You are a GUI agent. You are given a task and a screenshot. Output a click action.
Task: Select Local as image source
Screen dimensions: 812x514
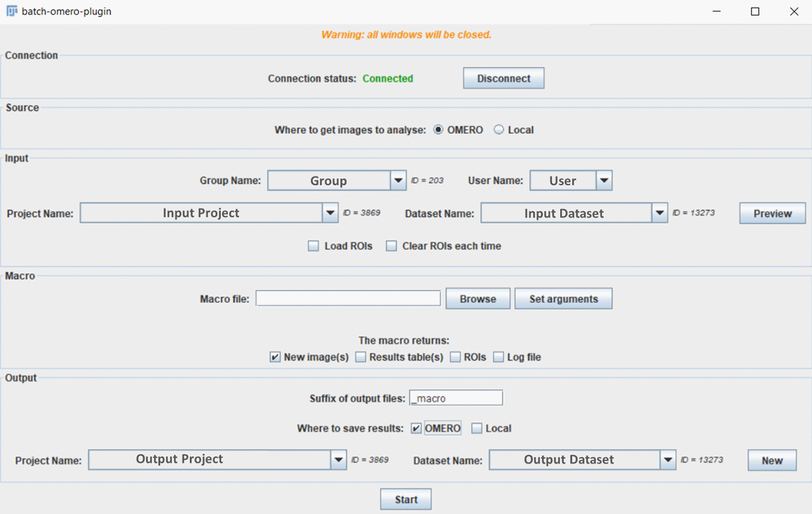tap(499, 130)
